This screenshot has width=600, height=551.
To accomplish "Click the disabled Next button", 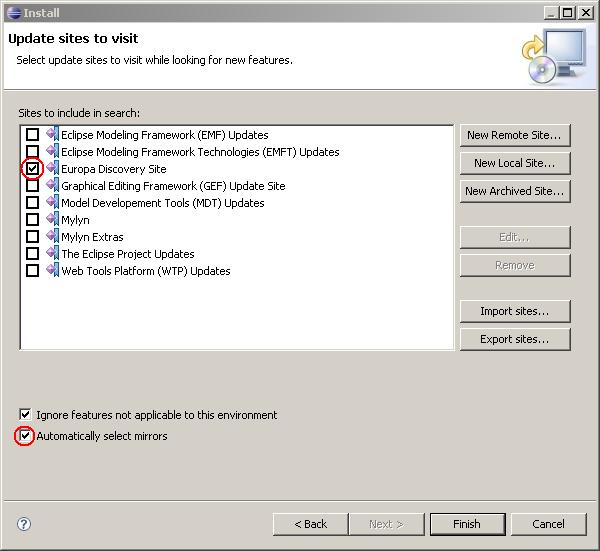I will point(386,524).
